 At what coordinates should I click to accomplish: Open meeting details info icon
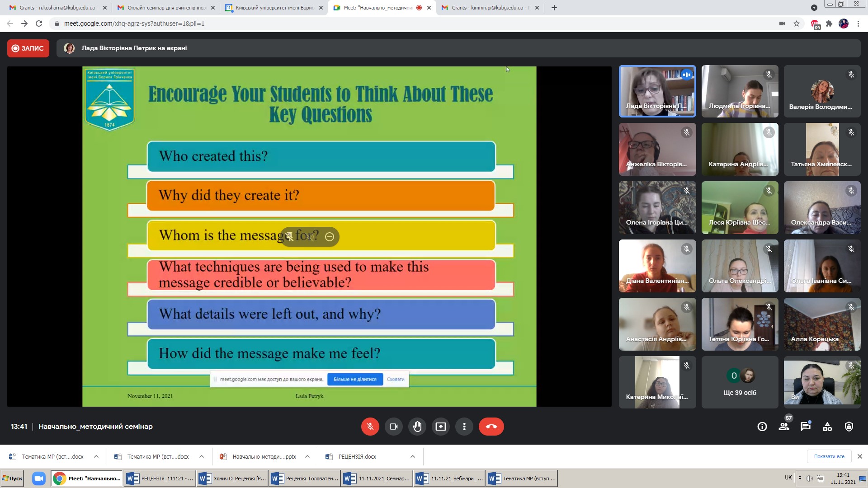pyautogui.click(x=762, y=427)
